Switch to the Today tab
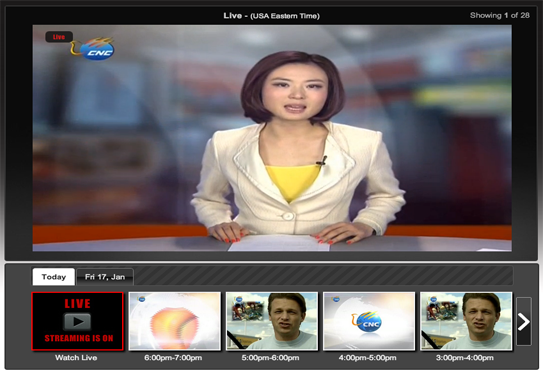 [54, 277]
